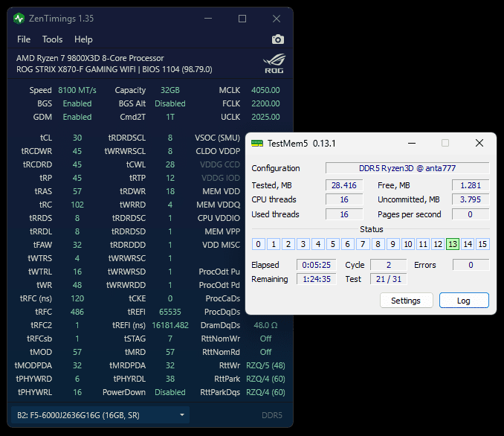Click the Pages per second value 0
This screenshot has height=436, width=504.
[471, 214]
